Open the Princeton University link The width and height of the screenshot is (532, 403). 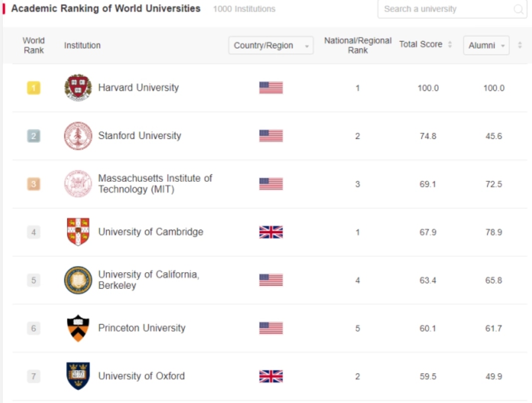(x=142, y=328)
